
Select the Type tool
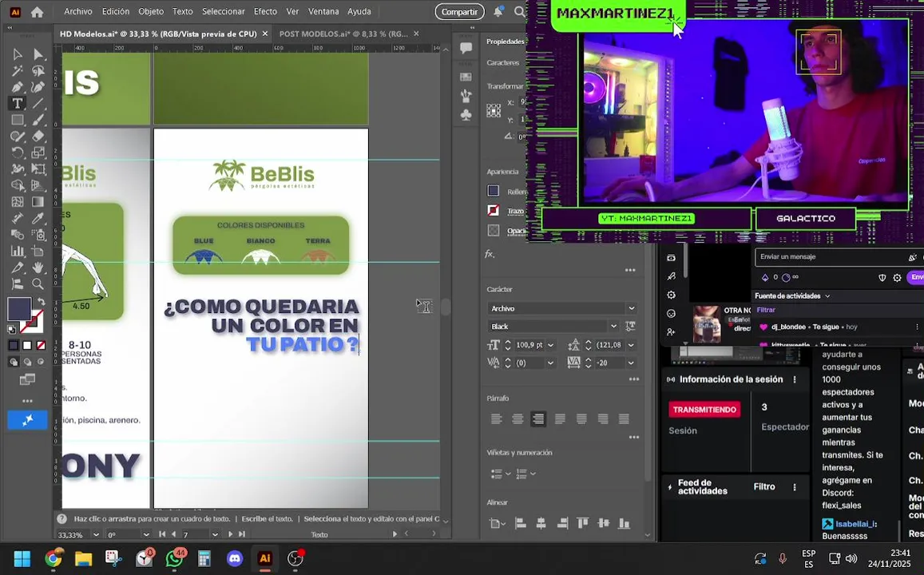(17, 104)
